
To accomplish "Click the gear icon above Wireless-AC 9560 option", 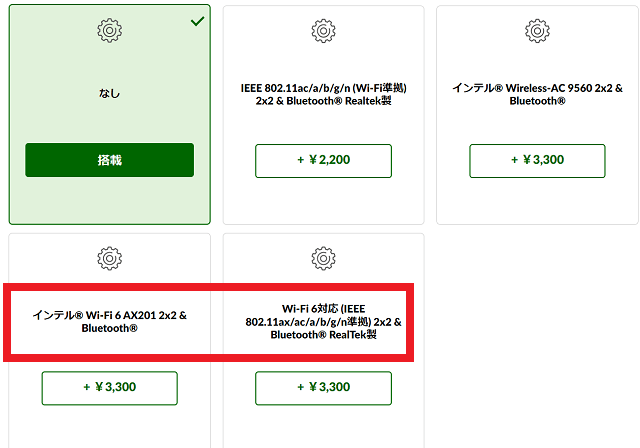I will pyautogui.click(x=537, y=31).
